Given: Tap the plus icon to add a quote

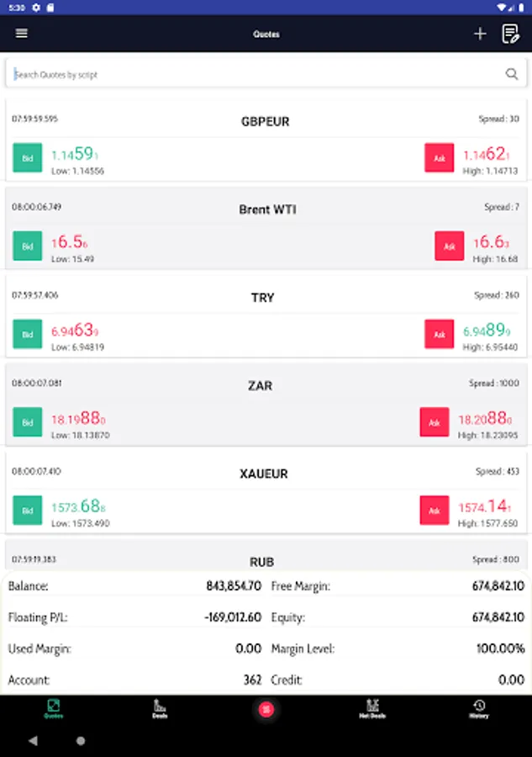Looking at the screenshot, I should coord(480,34).
